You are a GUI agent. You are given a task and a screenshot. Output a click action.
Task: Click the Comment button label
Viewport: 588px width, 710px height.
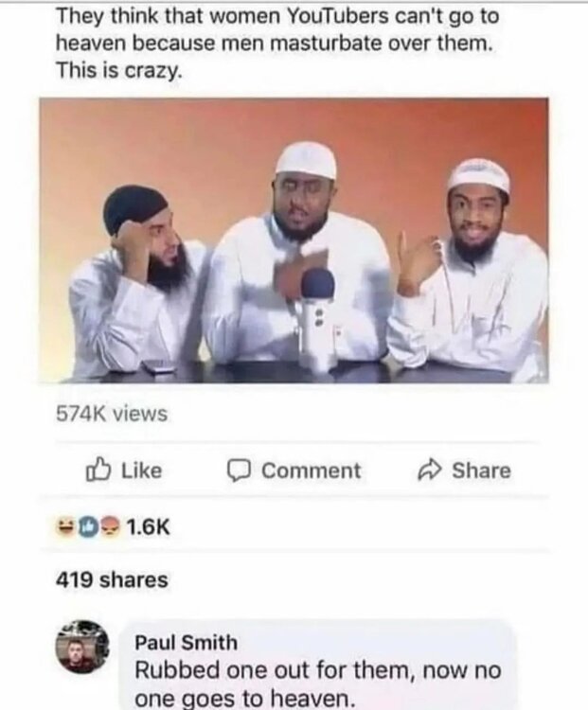click(312, 470)
